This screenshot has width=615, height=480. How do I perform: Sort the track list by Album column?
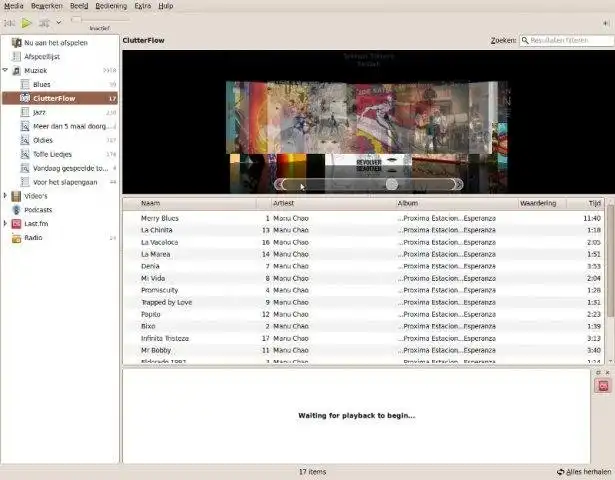pos(457,203)
